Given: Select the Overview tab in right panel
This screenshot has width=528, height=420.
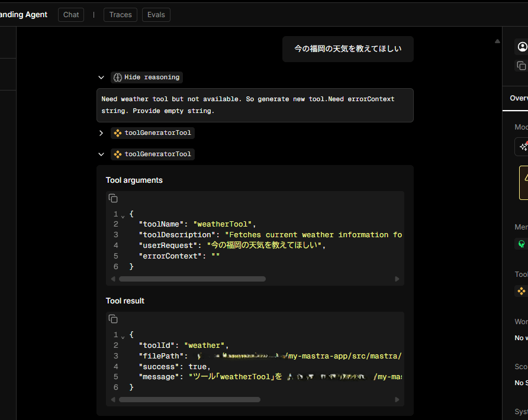Looking at the screenshot, I should (x=518, y=98).
